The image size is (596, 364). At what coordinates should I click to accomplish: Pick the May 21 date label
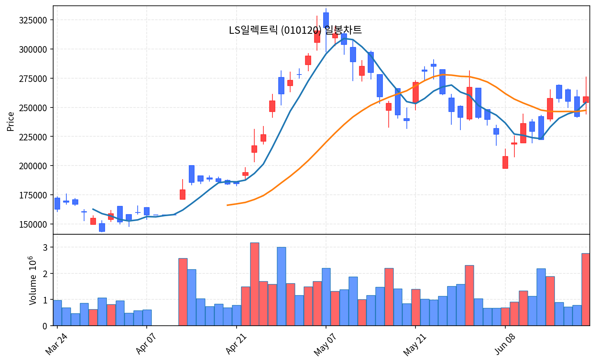click(414, 345)
